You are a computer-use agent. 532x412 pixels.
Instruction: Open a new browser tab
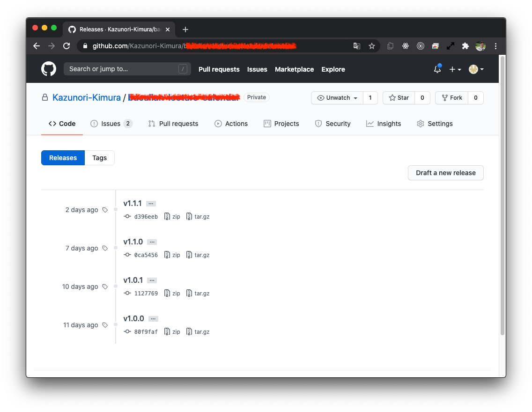pyautogui.click(x=185, y=29)
